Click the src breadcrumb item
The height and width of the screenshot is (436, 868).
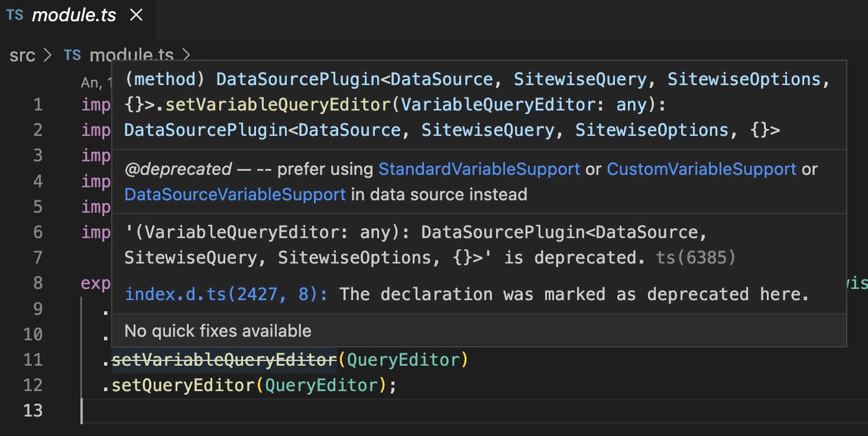click(22, 55)
